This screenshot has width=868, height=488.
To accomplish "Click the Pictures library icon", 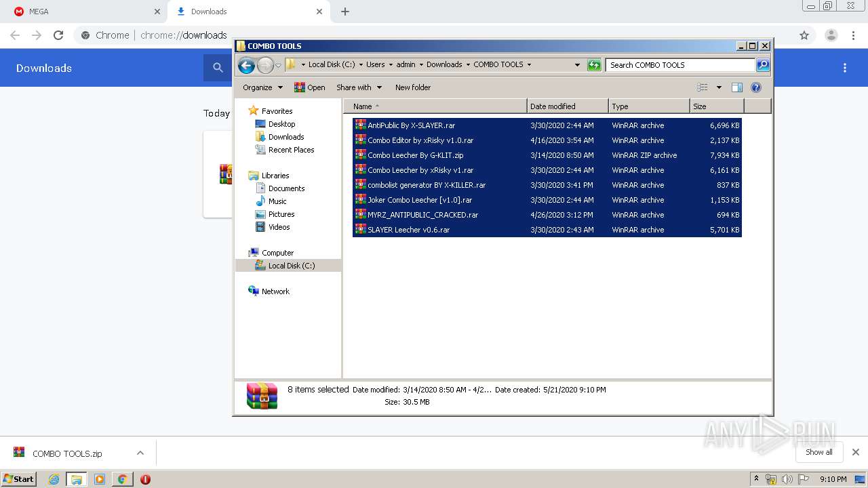I will (x=260, y=214).
